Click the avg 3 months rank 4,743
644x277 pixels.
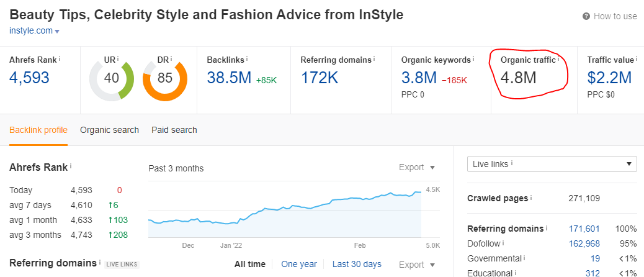coord(81,235)
